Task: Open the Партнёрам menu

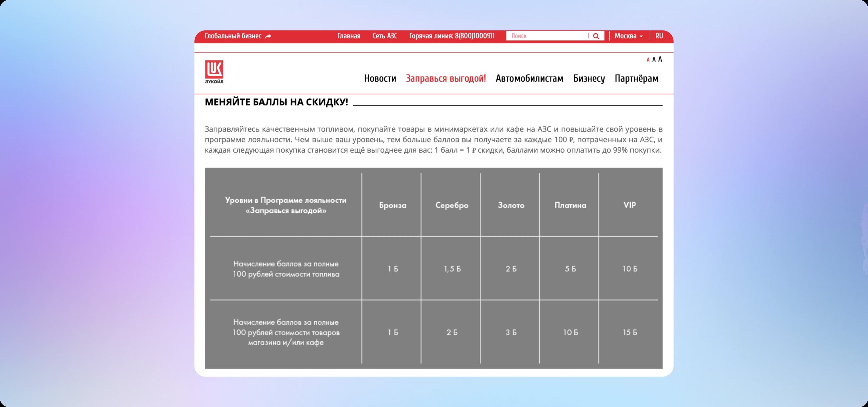Action: tap(636, 78)
